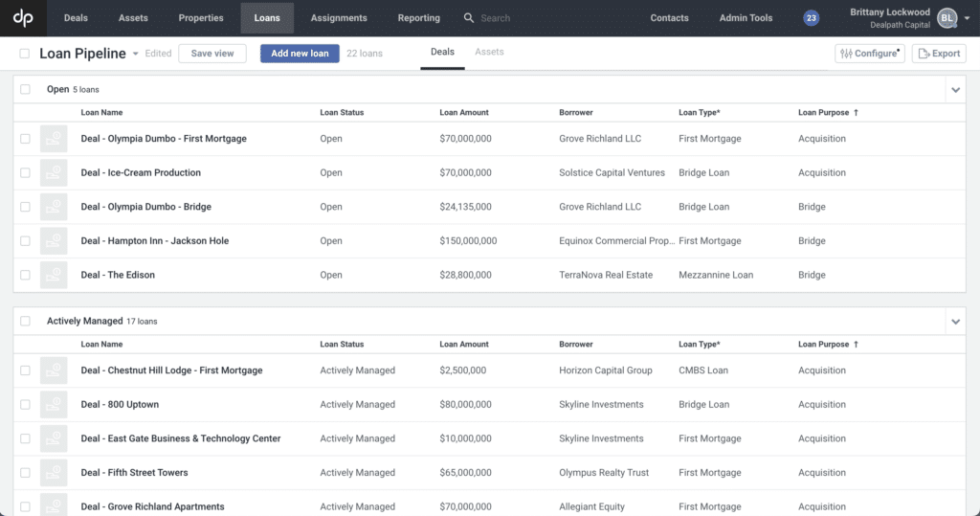
Task: Click the Add new loan button
Action: [300, 54]
